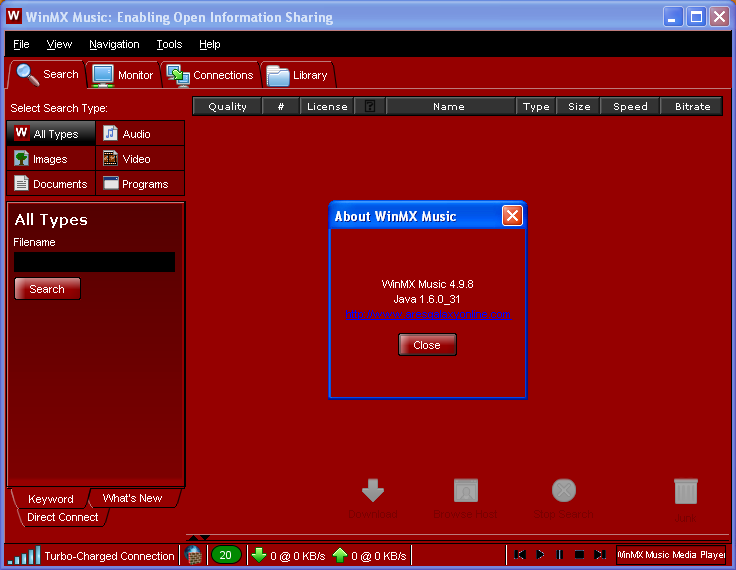The width and height of the screenshot is (736, 570).
Task: Maximize the WinMX Music window
Action: coord(696,17)
